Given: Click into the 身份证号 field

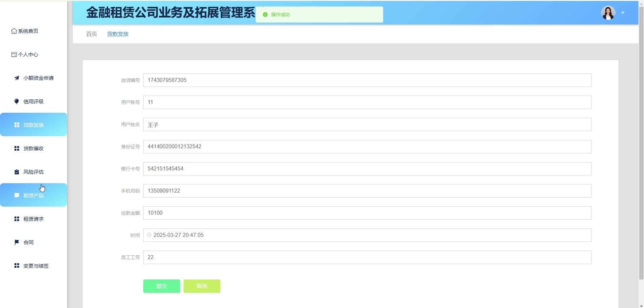Looking at the screenshot, I should [x=367, y=147].
